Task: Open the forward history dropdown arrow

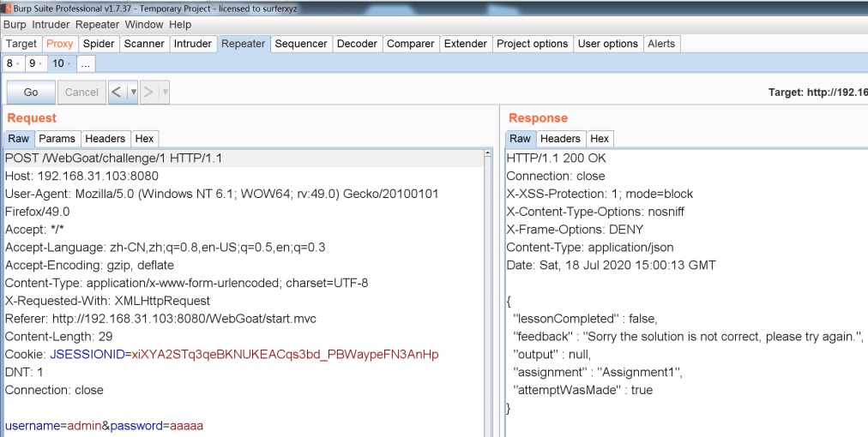Action: click(x=165, y=93)
